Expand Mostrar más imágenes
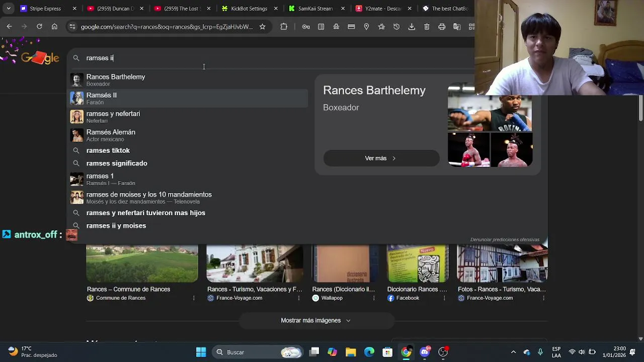 pyautogui.click(x=315, y=320)
